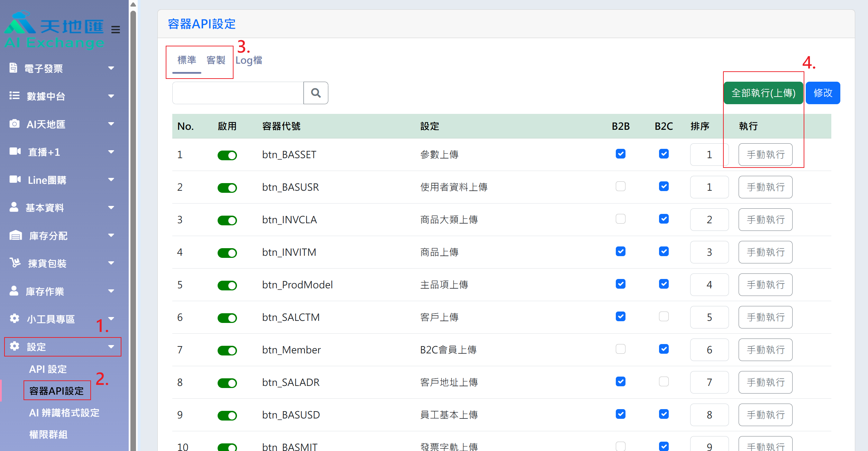The image size is (868, 451).
Task: Toggle off btn_SALCTM enable switch
Action: (227, 318)
